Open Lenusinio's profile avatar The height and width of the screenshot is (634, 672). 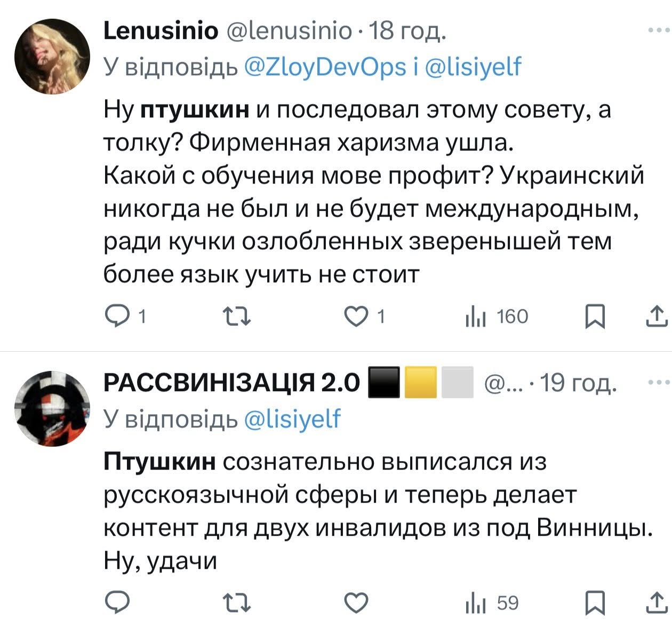[52, 56]
